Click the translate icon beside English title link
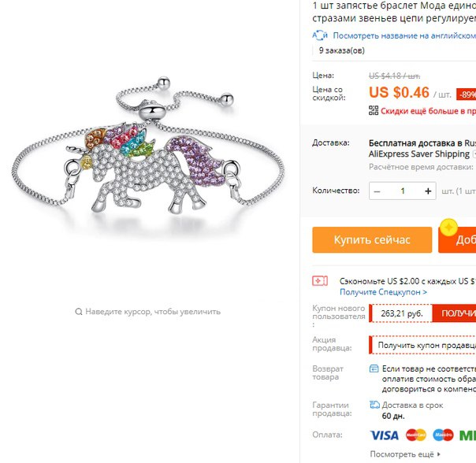The width and height of the screenshot is (476, 463). 320,35
